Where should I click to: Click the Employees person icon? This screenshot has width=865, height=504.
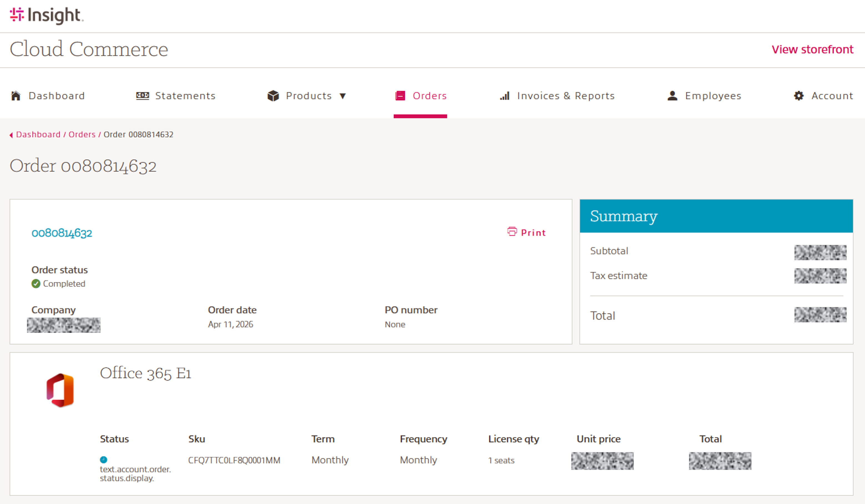tap(672, 96)
